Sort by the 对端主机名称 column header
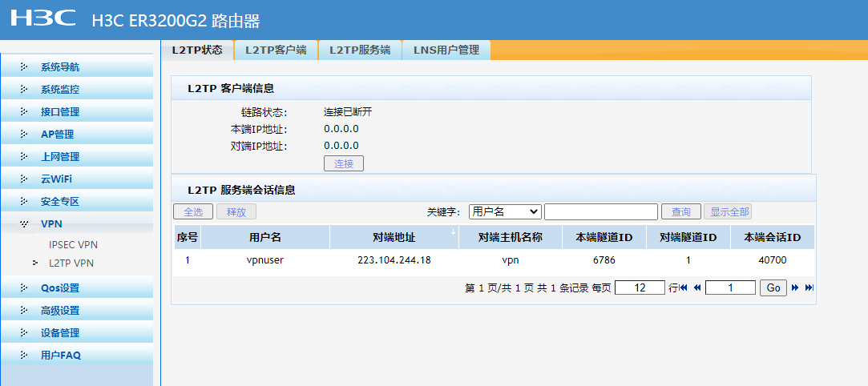The image size is (868, 386). tap(510, 237)
